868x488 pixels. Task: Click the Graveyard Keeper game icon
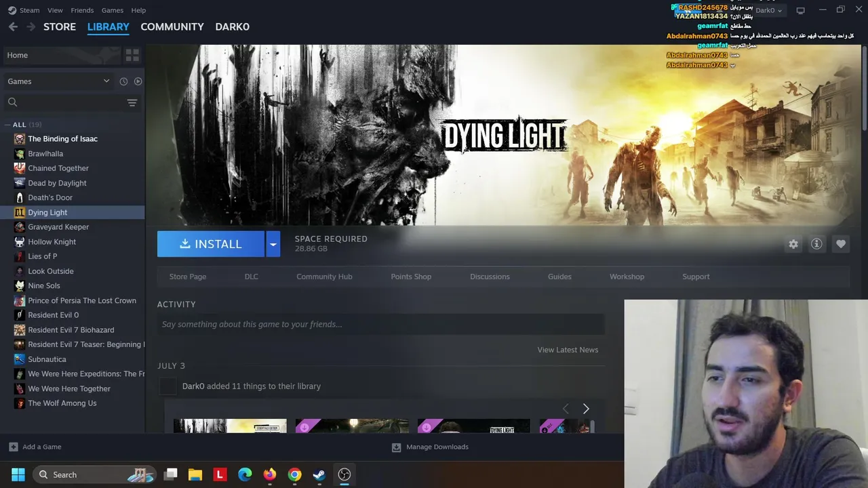pos(20,227)
